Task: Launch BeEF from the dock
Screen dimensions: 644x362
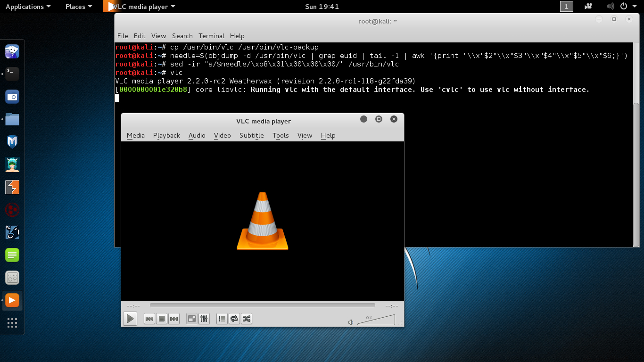Action: click(x=12, y=232)
